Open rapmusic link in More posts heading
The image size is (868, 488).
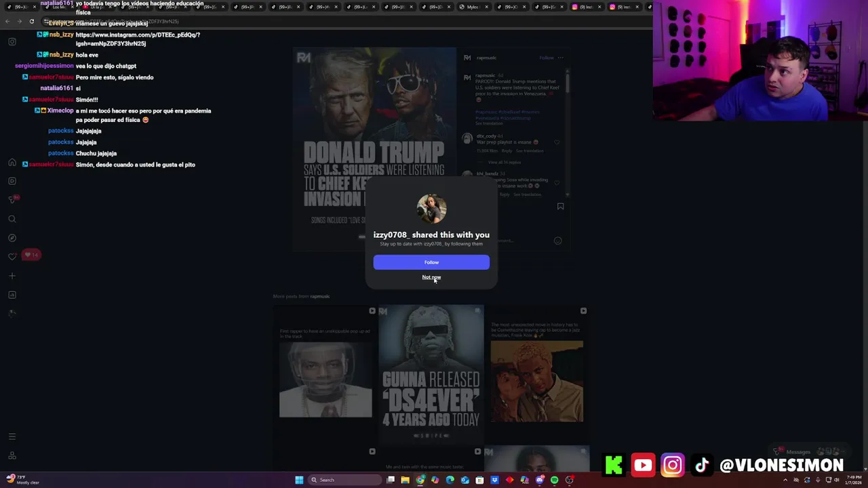320,296
